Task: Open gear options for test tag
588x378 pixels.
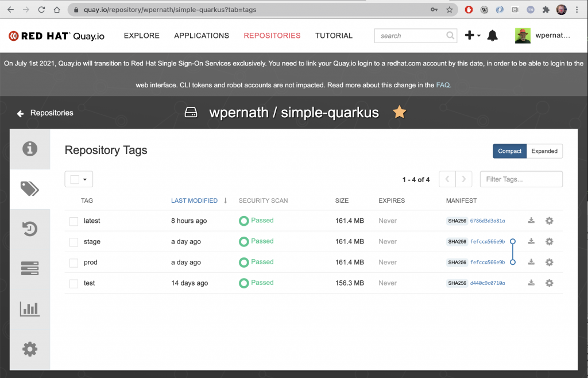Action: coord(549,283)
